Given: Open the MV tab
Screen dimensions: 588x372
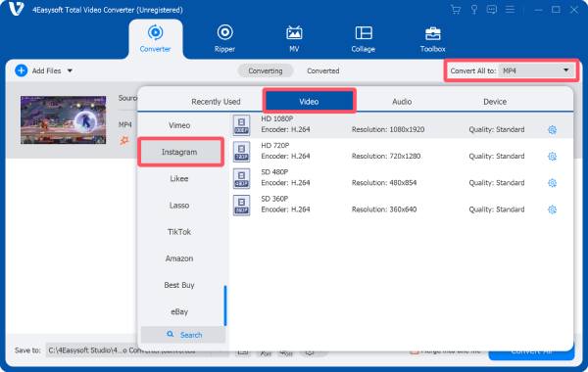Looking at the screenshot, I should (294, 39).
